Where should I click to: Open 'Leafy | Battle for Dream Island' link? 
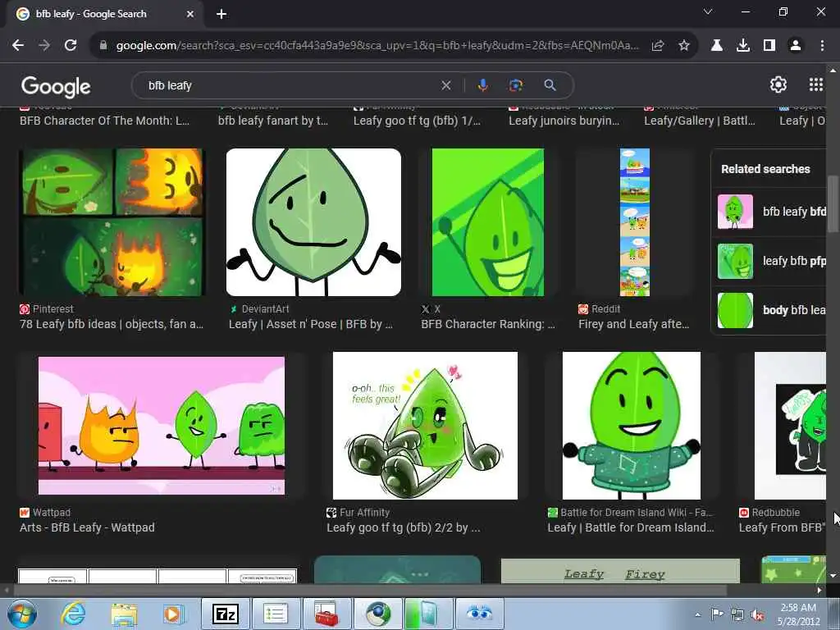pos(631,527)
